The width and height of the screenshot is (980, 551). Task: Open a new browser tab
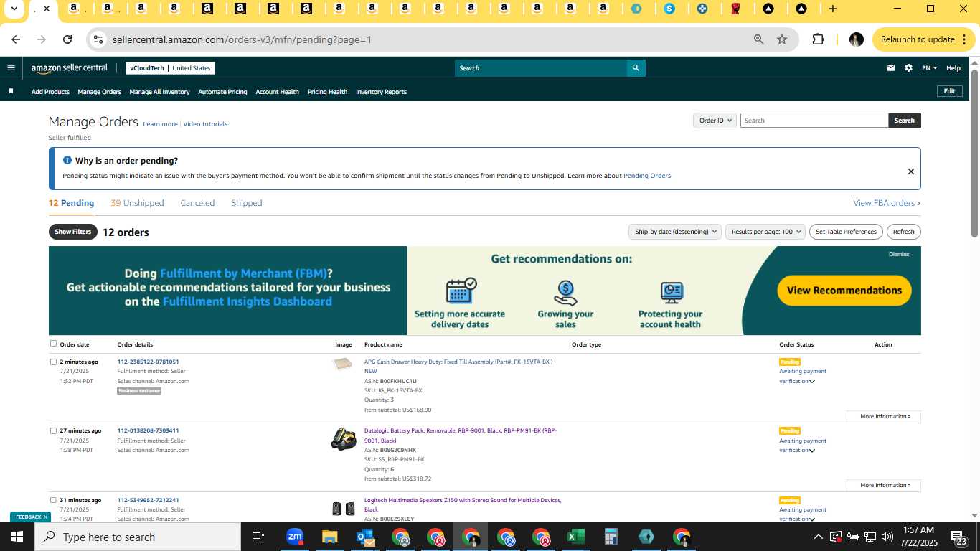click(x=832, y=9)
